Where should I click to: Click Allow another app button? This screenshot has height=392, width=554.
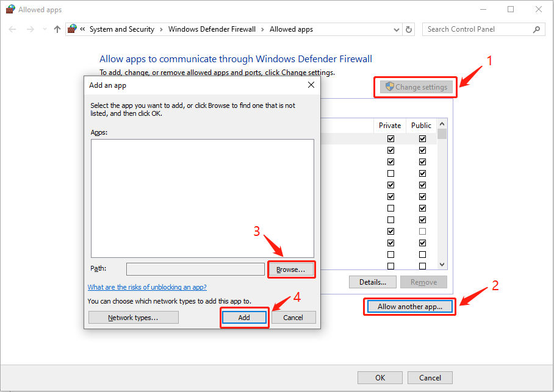coord(410,307)
